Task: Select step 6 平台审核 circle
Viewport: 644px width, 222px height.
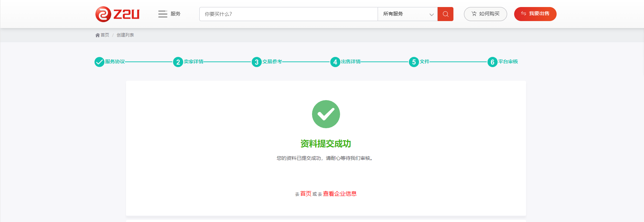Action: [492, 62]
